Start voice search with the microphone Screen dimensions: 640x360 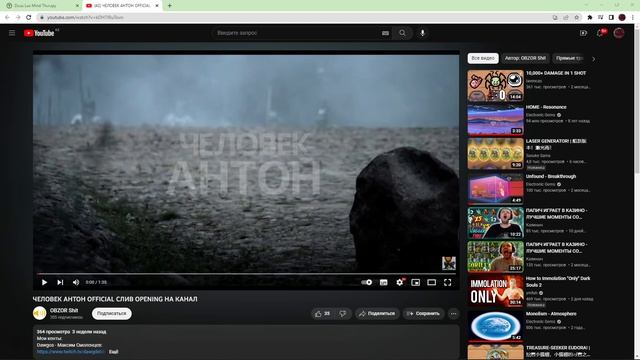click(422, 33)
